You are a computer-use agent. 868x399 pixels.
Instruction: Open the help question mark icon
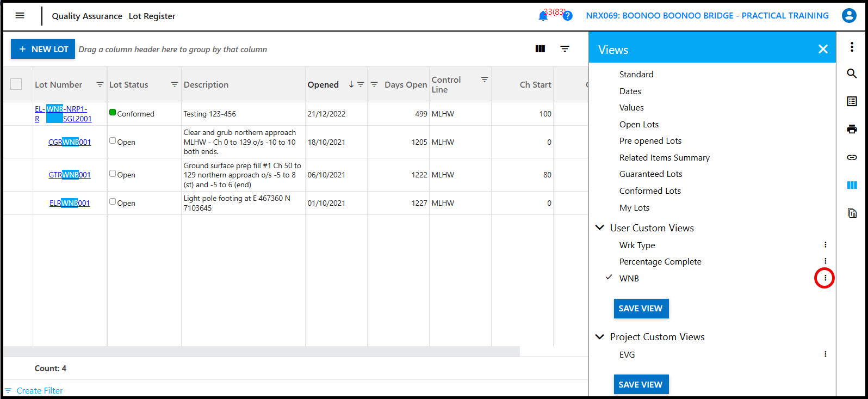click(567, 16)
